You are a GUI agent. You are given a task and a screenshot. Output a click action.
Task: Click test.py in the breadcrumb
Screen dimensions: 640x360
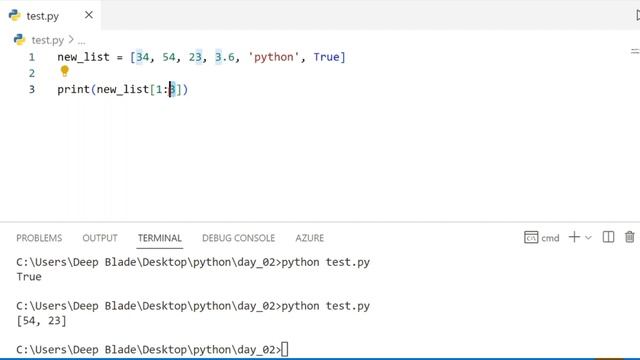tap(48, 40)
